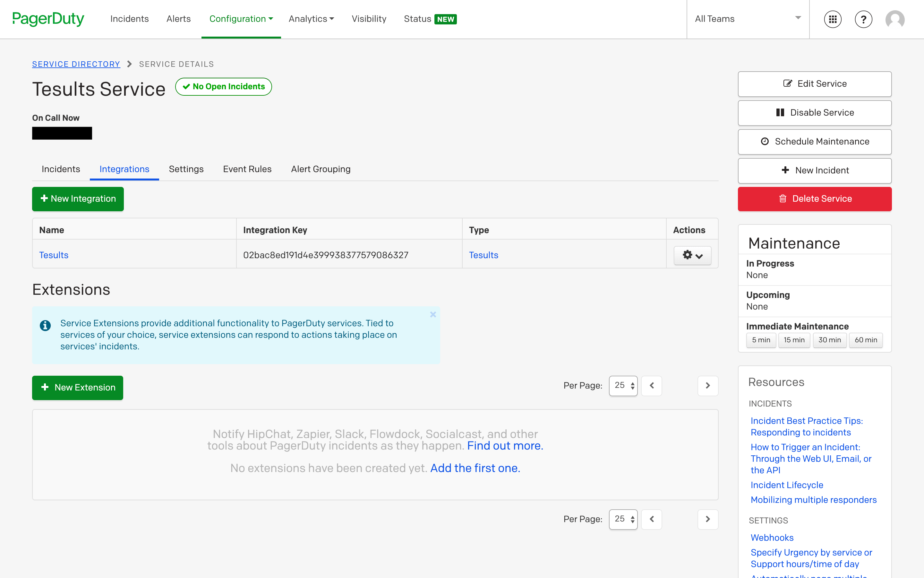Switch to the Settings tab

(x=186, y=169)
